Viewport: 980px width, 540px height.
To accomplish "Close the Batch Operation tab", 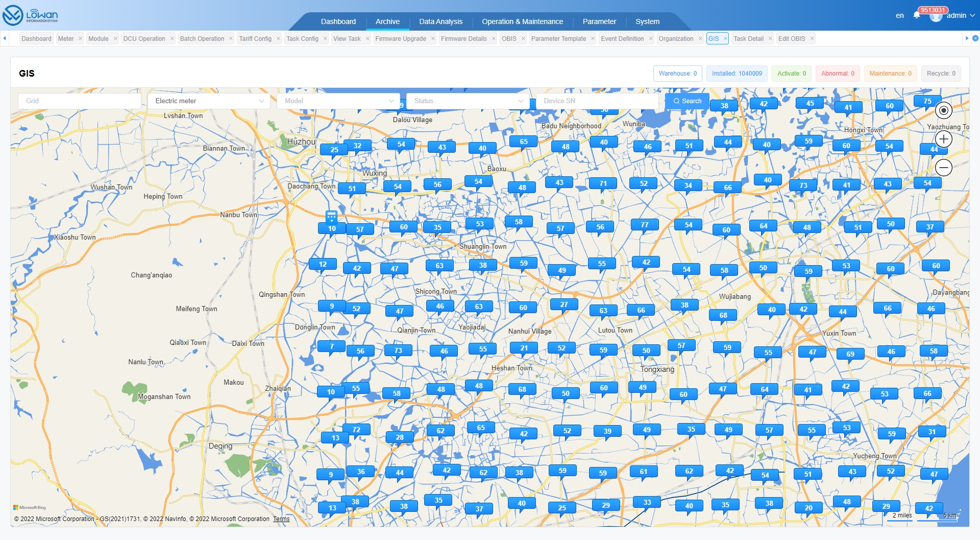I will (x=231, y=38).
